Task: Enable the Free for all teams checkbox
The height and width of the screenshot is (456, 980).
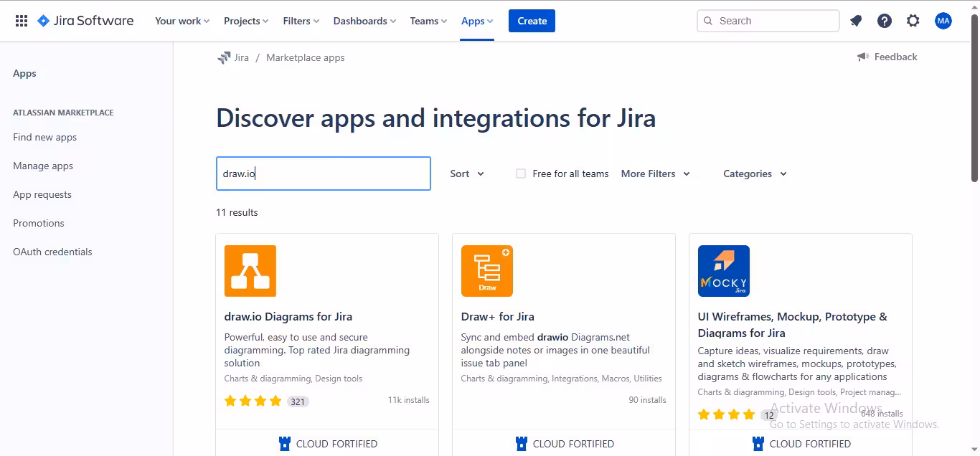Action: tap(521, 174)
